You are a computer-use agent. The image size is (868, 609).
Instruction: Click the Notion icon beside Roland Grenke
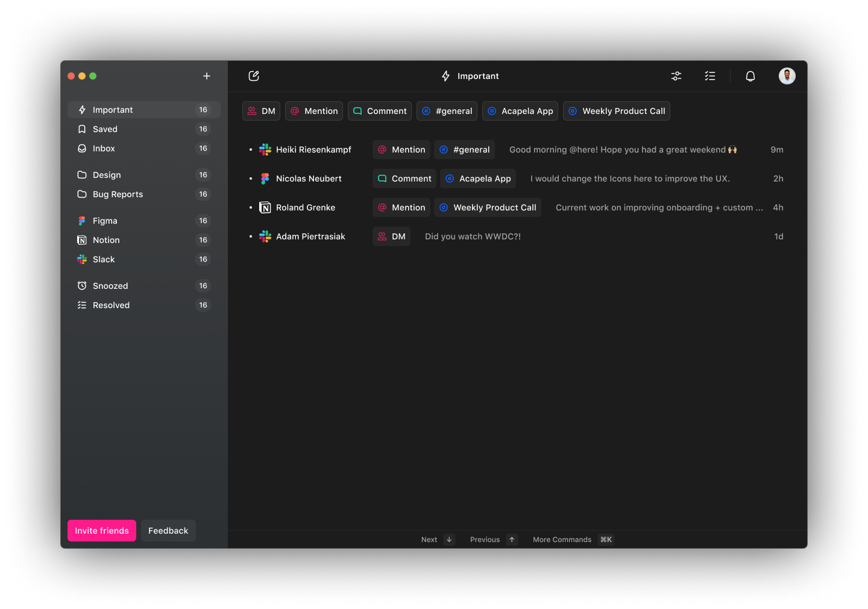[265, 207]
